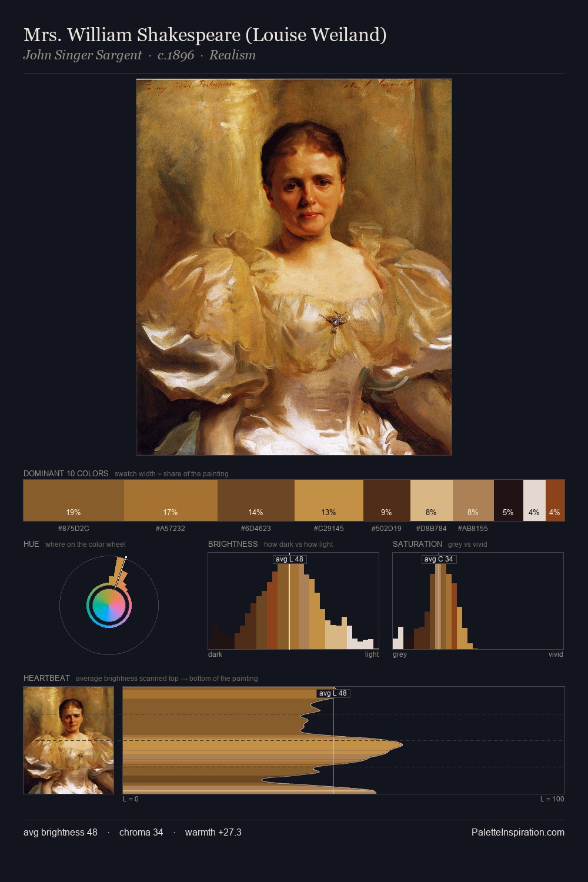Select the off-white 4% swatch
588x882 pixels.
pyautogui.click(x=534, y=500)
